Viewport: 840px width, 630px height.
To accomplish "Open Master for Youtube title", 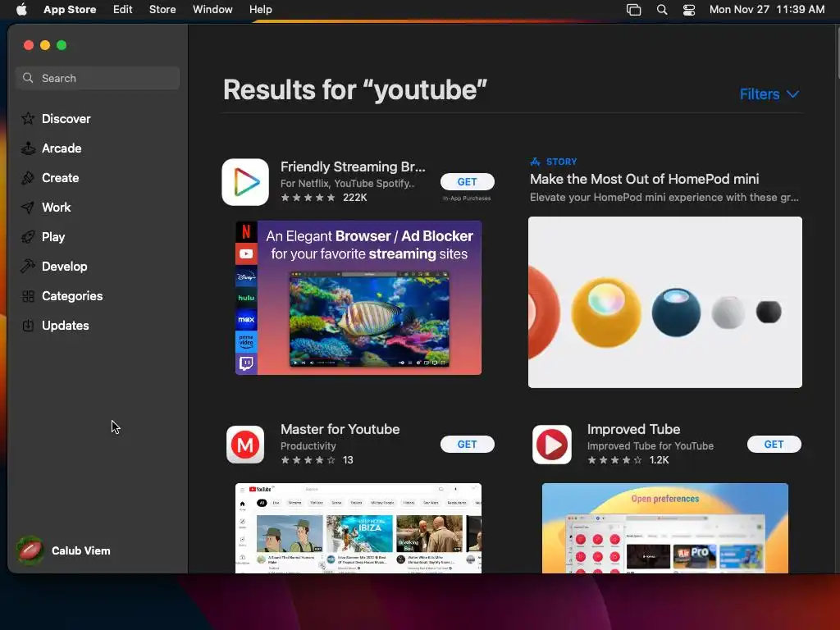I will (340, 430).
